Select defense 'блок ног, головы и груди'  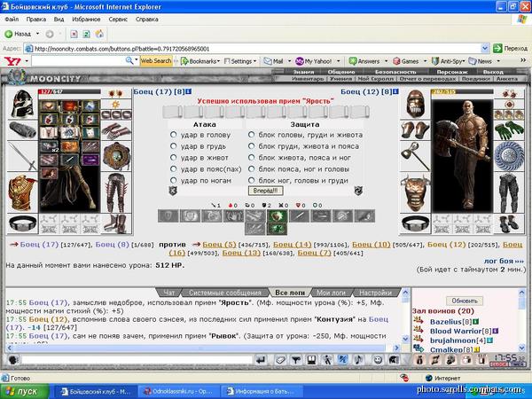[251, 181]
